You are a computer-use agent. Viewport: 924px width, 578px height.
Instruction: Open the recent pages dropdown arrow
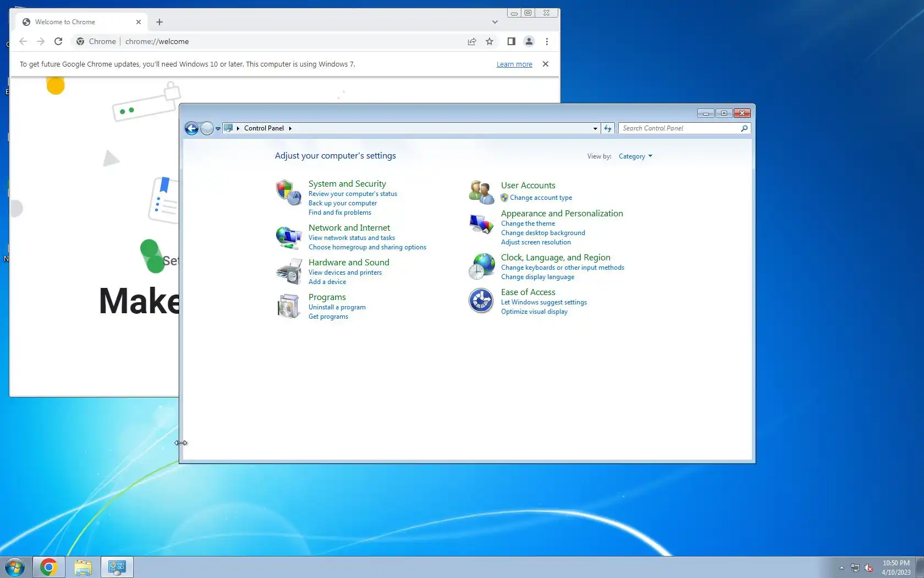[x=218, y=128]
